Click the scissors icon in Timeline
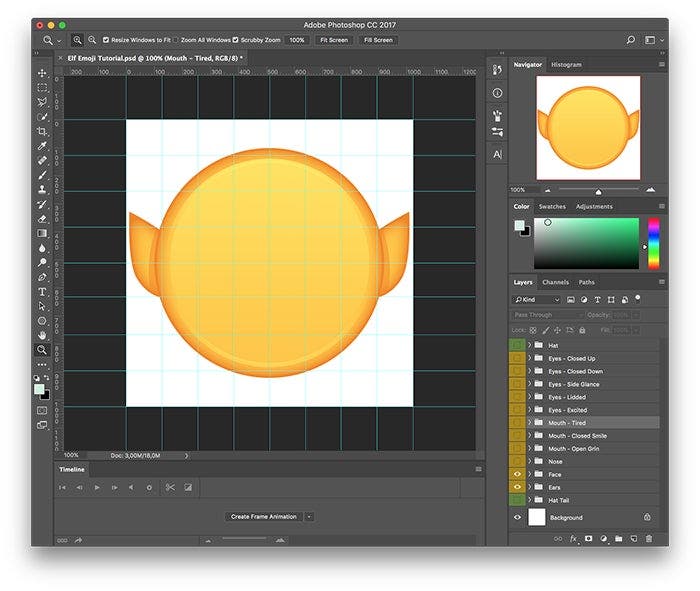Image resolution: width=700 pixels, height=591 pixels. pyautogui.click(x=170, y=487)
